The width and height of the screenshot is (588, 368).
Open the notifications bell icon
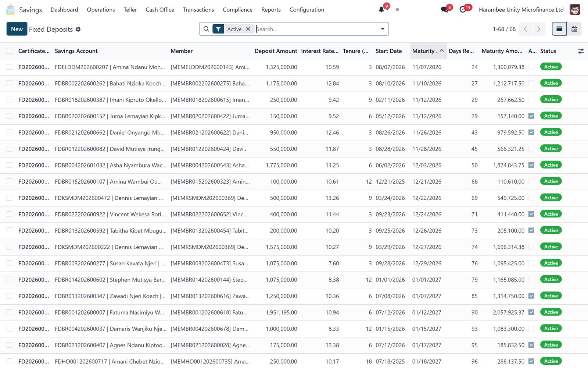point(381,10)
